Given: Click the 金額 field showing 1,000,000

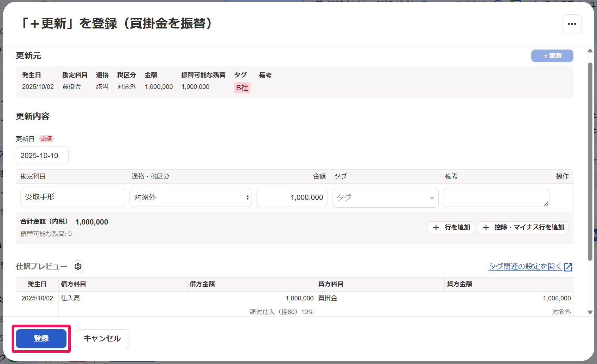Looking at the screenshot, I should (x=292, y=197).
